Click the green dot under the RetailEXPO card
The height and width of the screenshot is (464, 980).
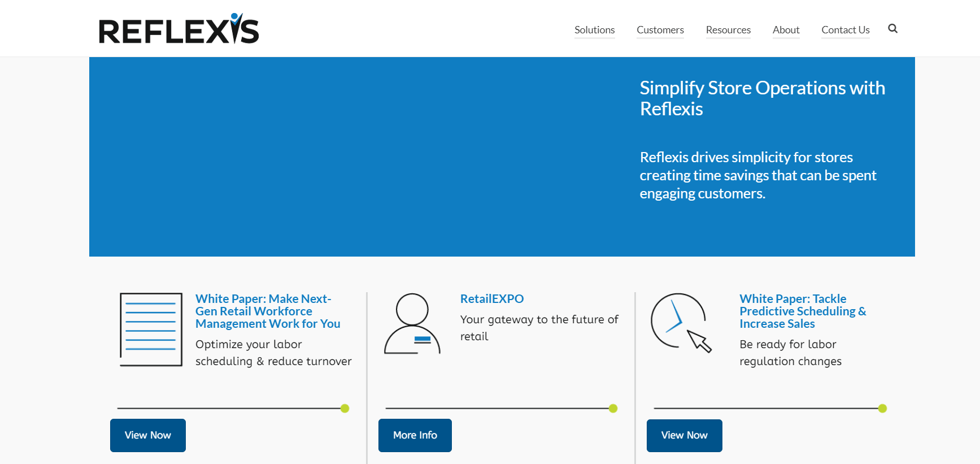[613, 409]
